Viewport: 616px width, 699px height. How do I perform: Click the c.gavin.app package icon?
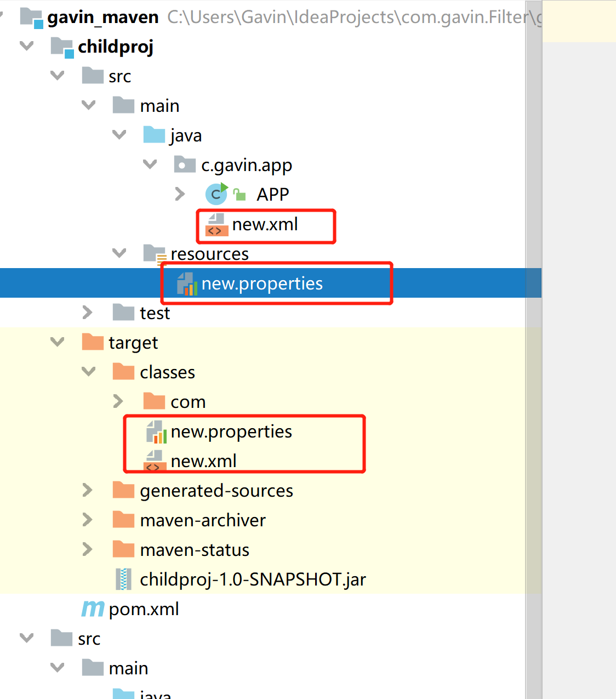tap(185, 164)
